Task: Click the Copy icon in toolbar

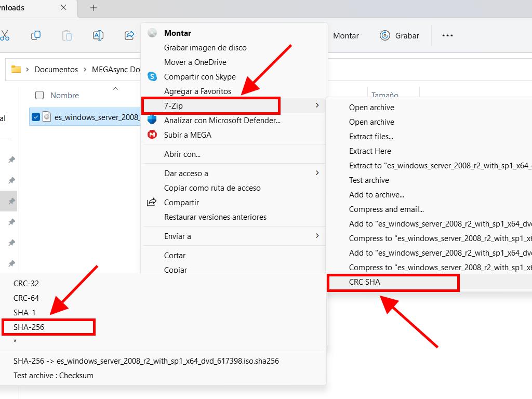Action: (36, 35)
